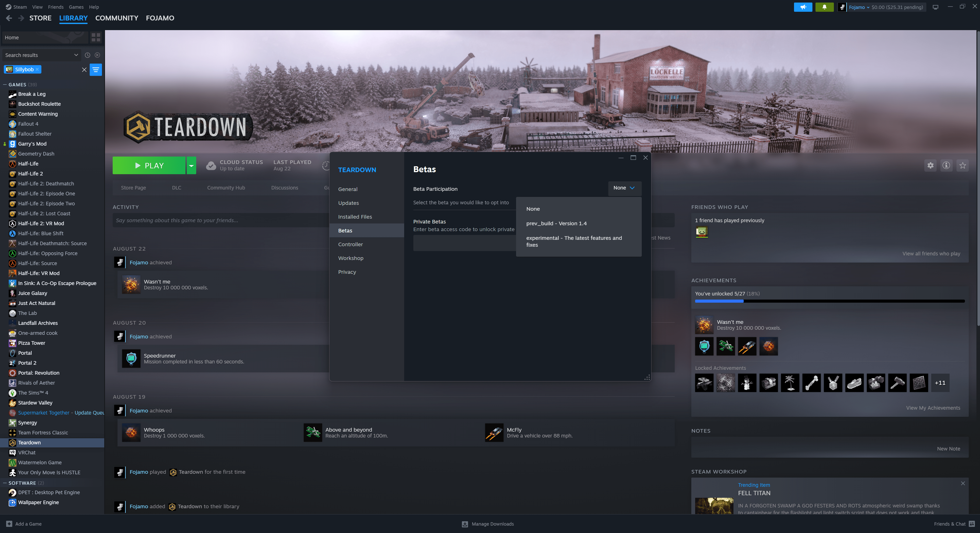980x533 pixels.
Task: Collapse the SOFTWARE category
Action: point(5,483)
